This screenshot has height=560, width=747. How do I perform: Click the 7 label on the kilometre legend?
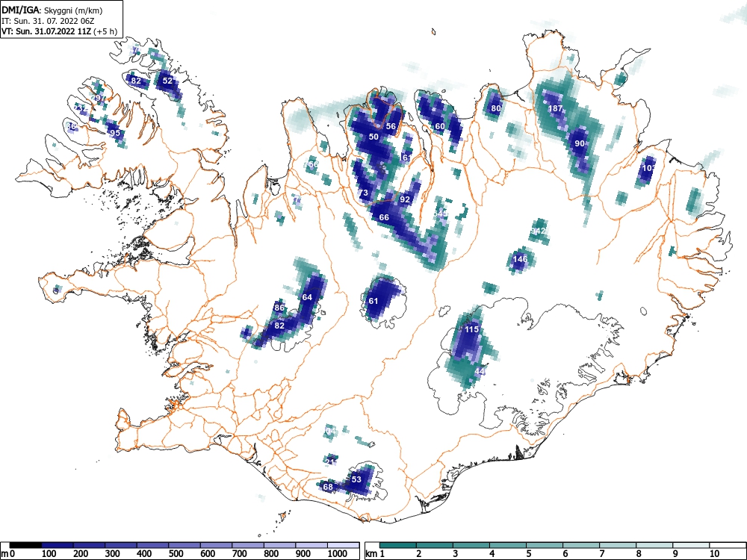click(601, 554)
